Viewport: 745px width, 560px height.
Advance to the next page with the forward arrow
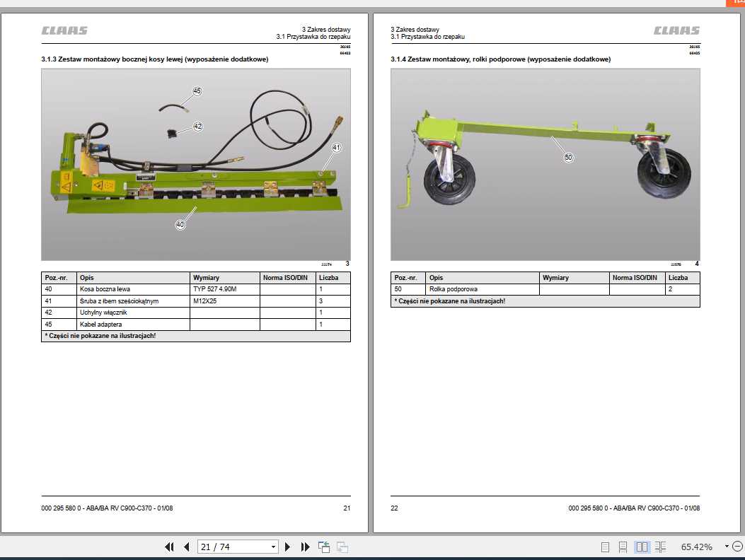point(287,547)
